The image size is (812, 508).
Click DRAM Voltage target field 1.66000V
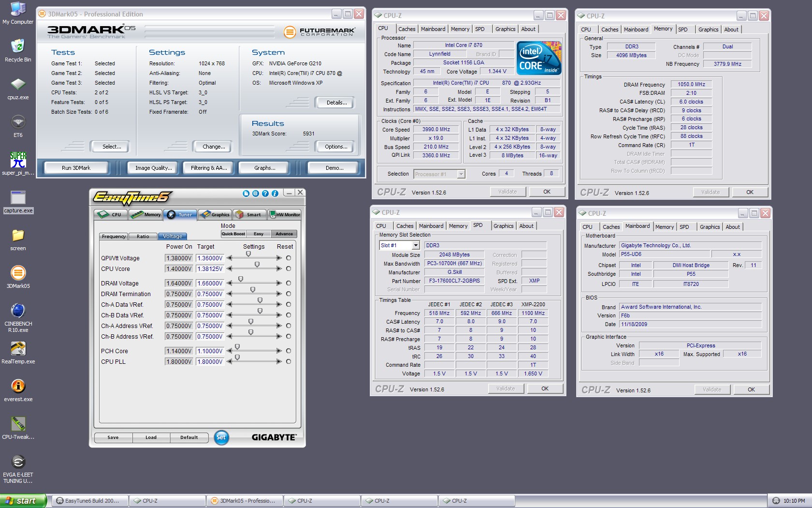pos(210,284)
